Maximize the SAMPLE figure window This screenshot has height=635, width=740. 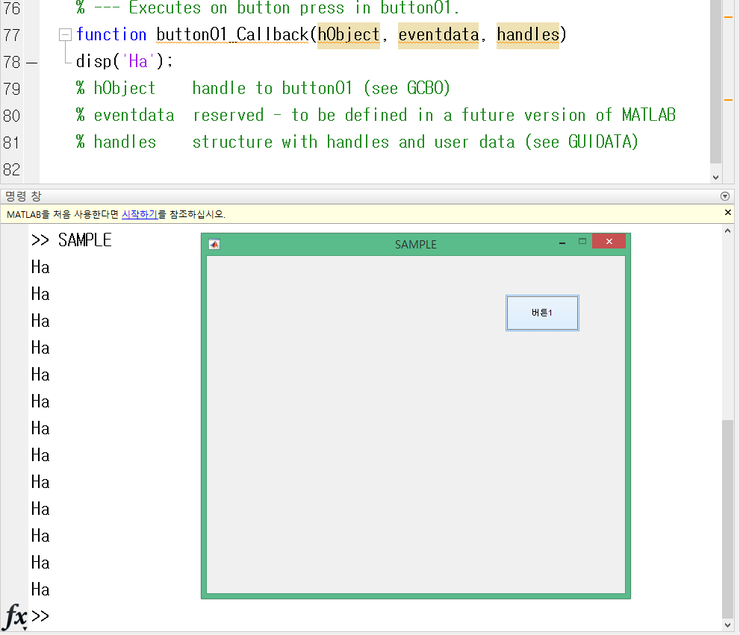[x=582, y=242]
